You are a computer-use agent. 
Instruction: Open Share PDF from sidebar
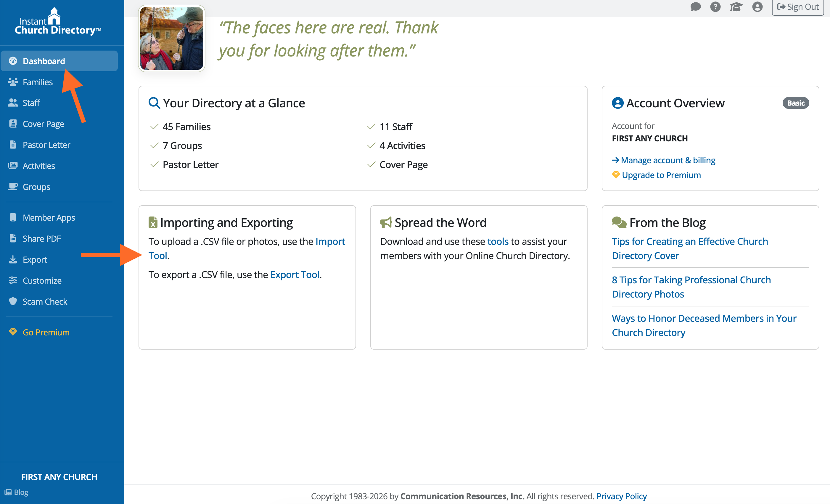click(41, 238)
